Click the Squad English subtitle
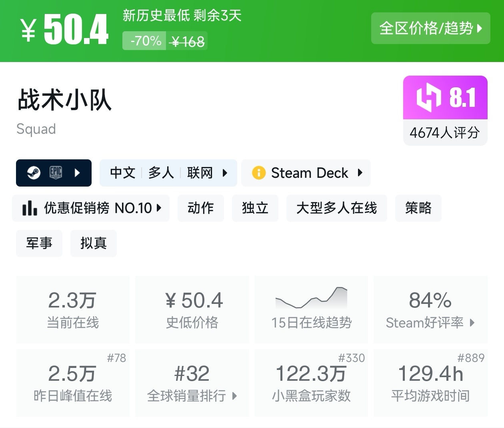The width and height of the screenshot is (504, 428). pyautogui.click(x=36, y=129)
